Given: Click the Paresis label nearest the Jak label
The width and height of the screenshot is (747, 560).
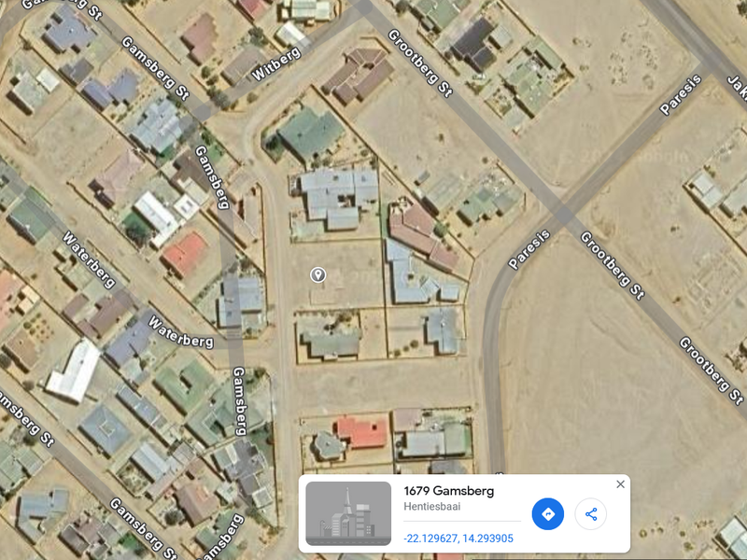Looking at the screenshot, I should [x=681, y=95].
